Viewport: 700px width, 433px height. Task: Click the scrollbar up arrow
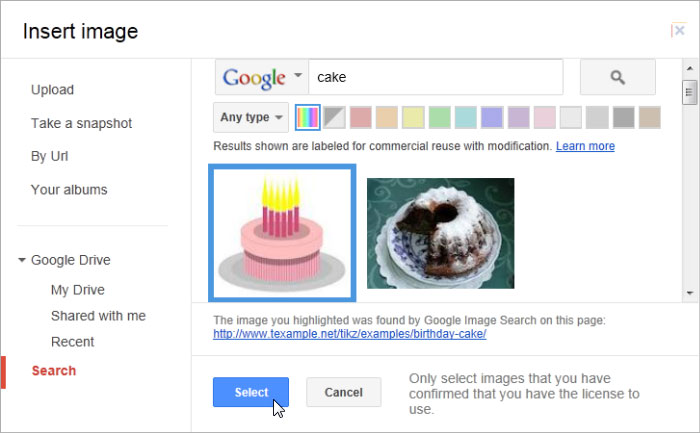point(690,68)
